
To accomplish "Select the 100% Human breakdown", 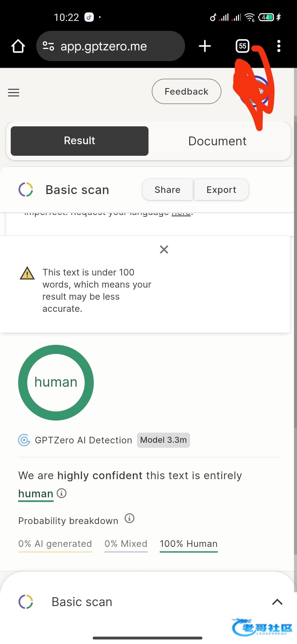I will (x=189, y=544).
